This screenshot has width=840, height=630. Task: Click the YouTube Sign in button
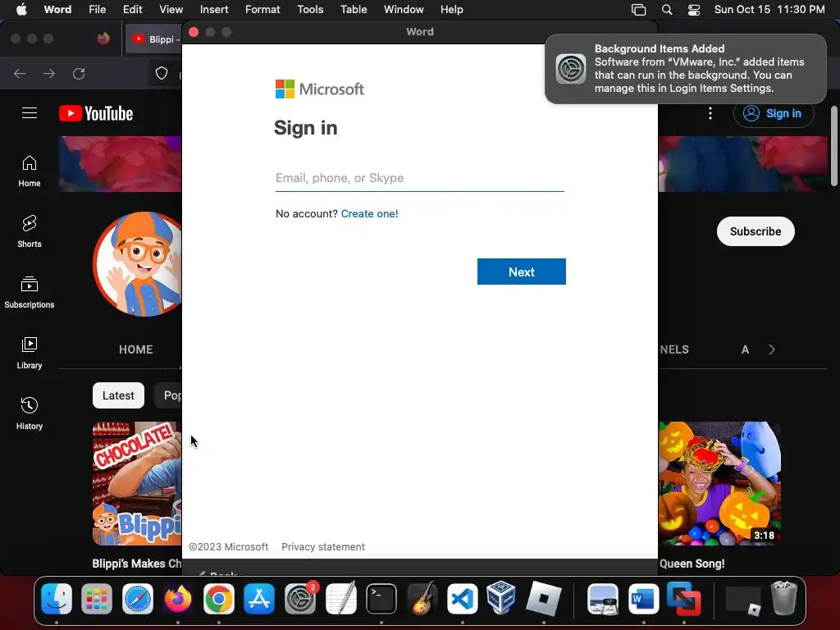coord(773,113)
